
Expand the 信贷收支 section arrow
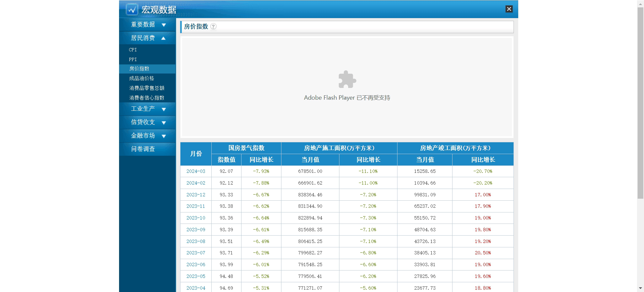(x=164, y=123)
